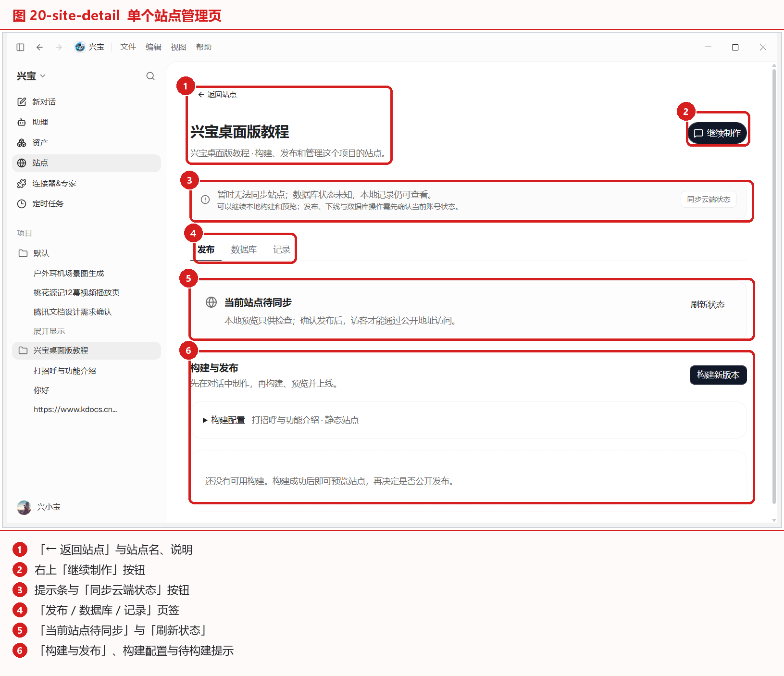Expand the 构建配置 disclosure triangle

(205, 420)
